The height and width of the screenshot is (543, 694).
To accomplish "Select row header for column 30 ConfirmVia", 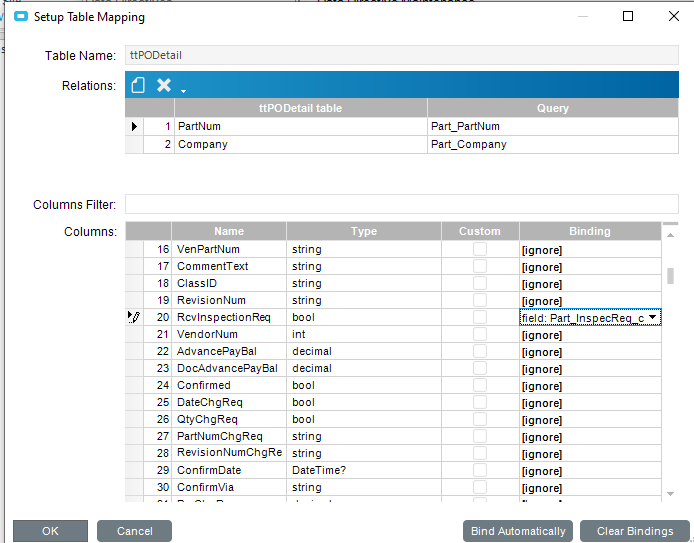I will click(134, 487).
